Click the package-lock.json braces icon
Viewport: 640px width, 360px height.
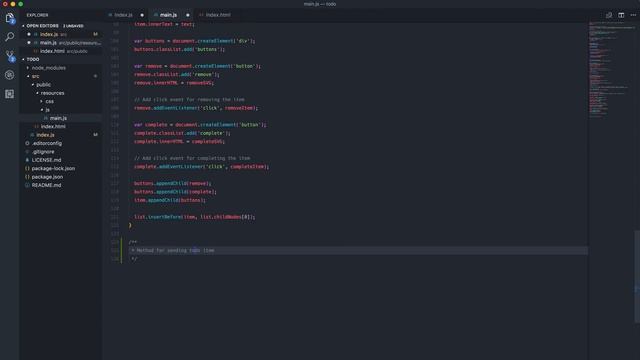[27, 168]
